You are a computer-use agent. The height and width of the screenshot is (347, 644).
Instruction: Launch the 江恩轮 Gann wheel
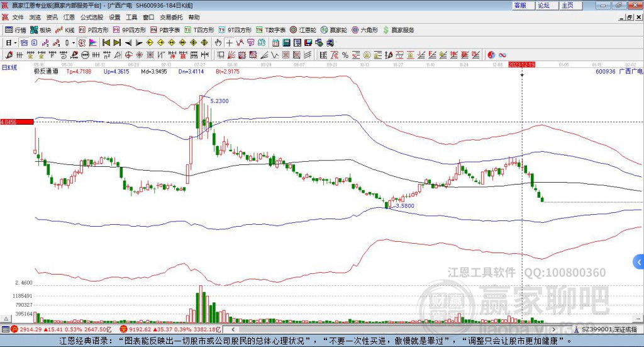[303, 30]
